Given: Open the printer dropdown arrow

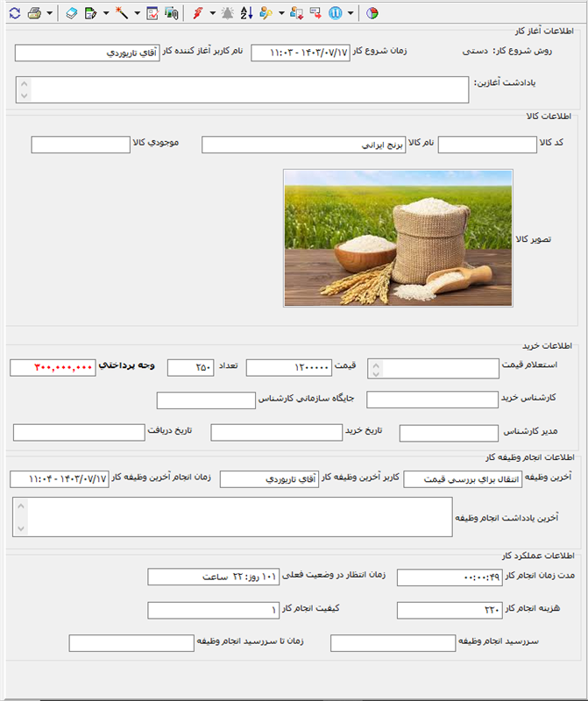Looking at the screenshot, I should 49,13.
